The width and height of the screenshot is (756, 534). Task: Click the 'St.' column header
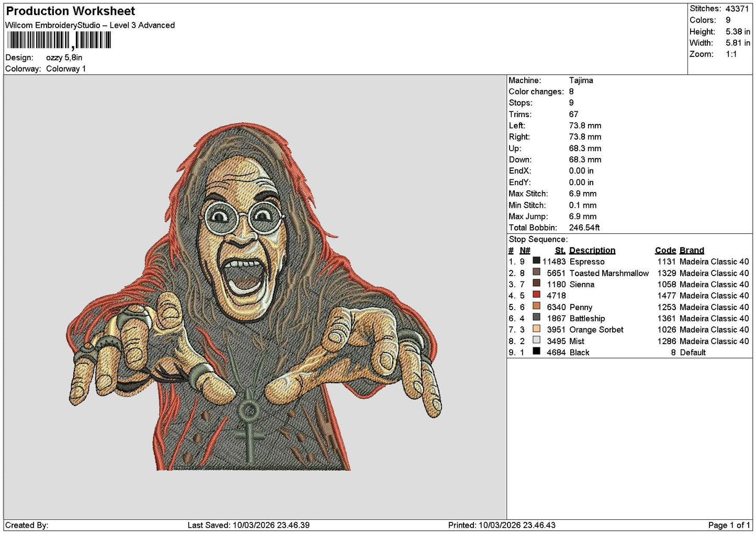pyautogui.click(x=560, y=251)
